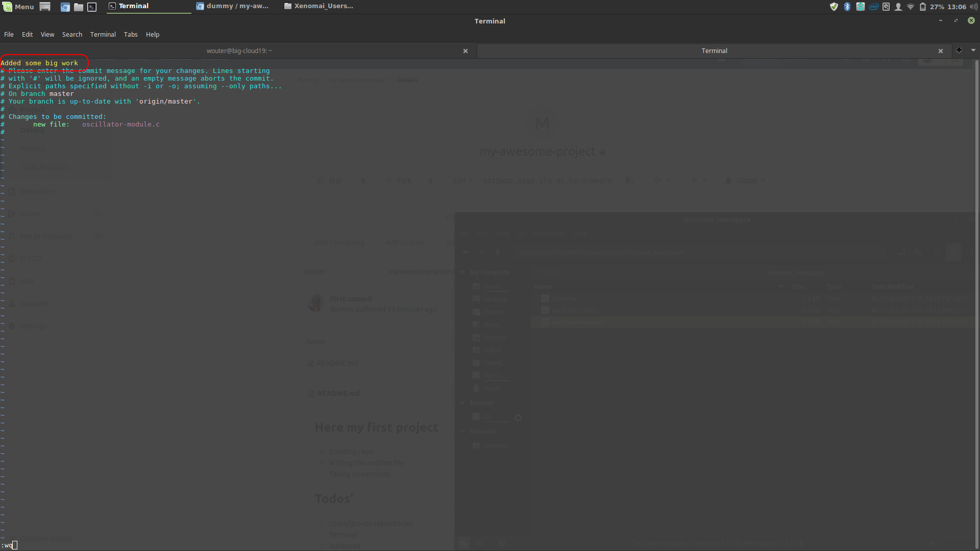Viewport: 980px width, 551px height.
Task: Open the update manager shield tray icon
Action: coord(834,7)
